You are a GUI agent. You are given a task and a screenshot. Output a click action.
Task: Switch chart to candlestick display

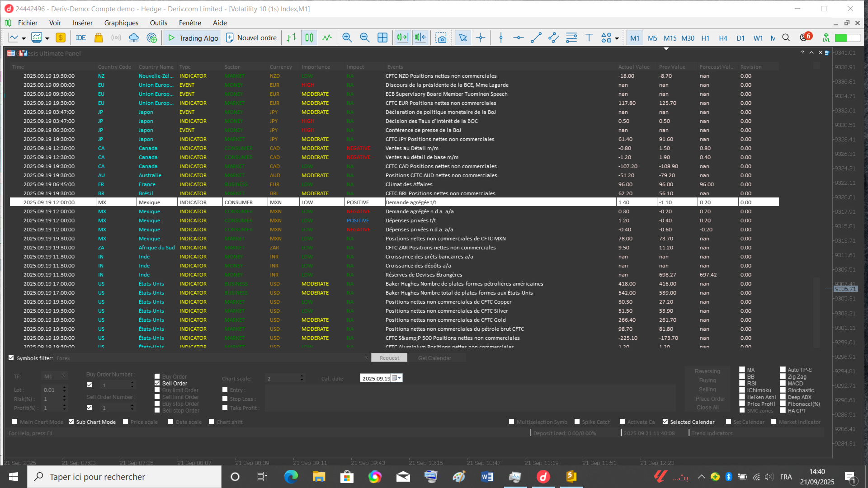(x=309, y=38)
